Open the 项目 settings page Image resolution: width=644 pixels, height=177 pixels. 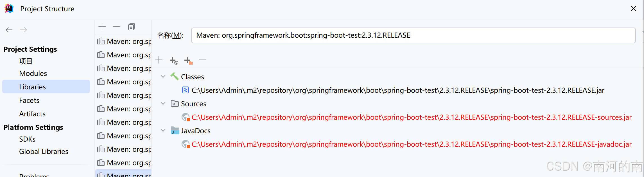[x=26, y=61]
